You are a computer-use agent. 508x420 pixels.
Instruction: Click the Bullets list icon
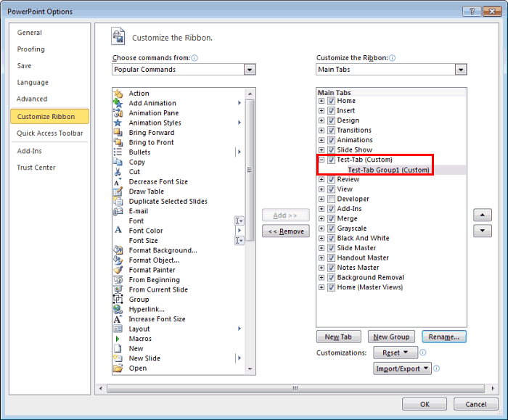coord(118,152)
